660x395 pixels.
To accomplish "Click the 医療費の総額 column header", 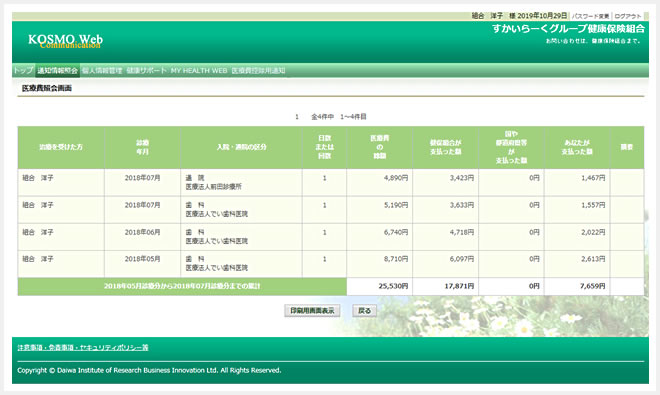I will click(x=380, y=147).
